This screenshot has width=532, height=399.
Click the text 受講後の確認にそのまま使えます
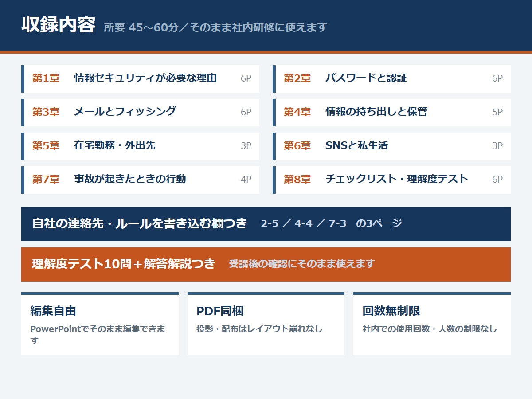302,264
